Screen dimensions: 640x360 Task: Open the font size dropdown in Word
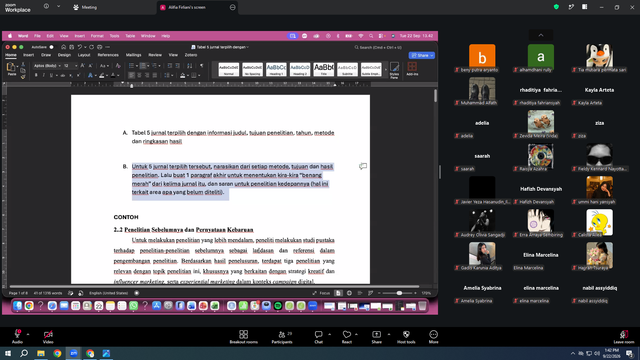click(76, 66)
